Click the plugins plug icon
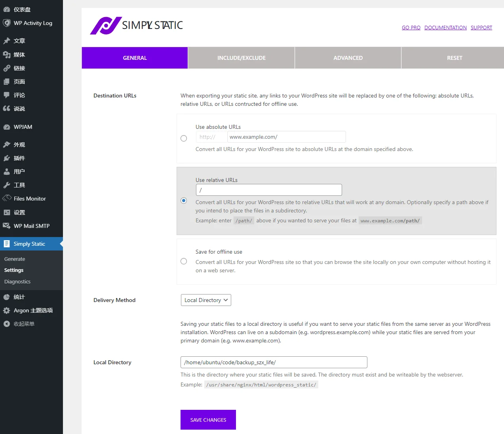Viewport: 504px width, 434px height. click(7, 158)
